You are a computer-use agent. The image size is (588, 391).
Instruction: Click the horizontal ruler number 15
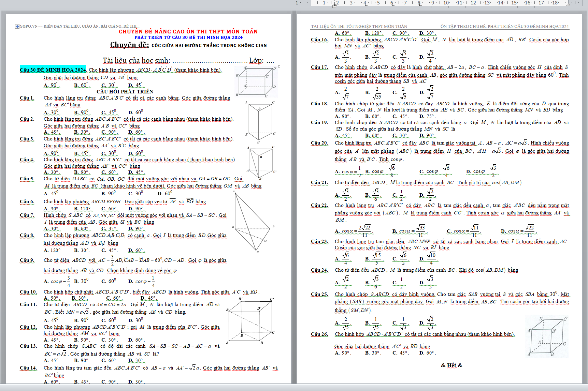pos(514,3)
